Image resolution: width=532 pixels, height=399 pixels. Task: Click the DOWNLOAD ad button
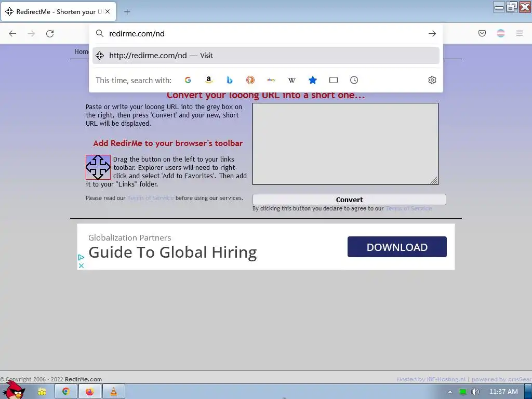point(397,247)
